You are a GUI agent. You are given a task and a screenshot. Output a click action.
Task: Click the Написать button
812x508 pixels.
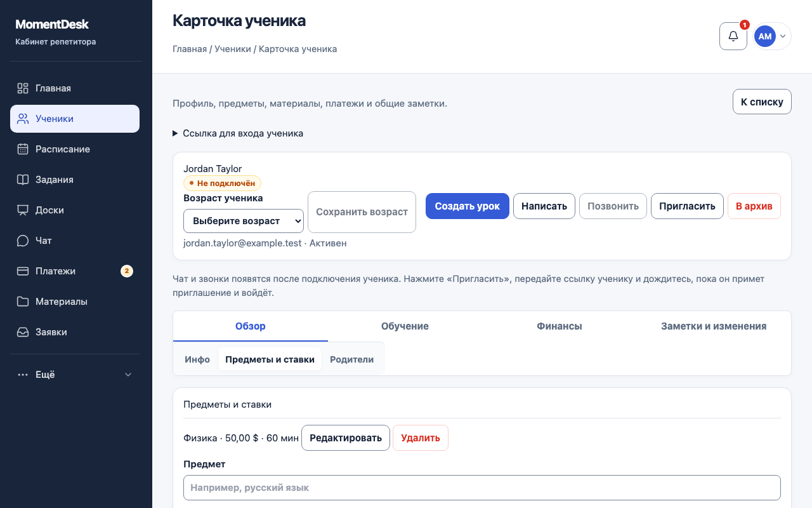(x=544, y=206)
